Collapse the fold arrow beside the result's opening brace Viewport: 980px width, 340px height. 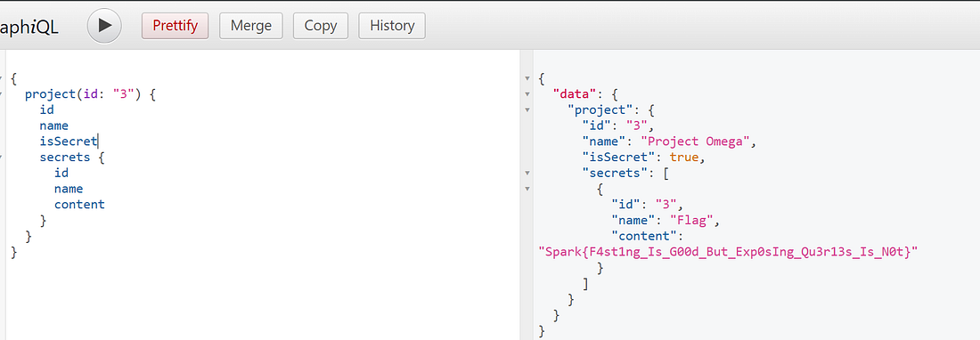pos(527,78)
